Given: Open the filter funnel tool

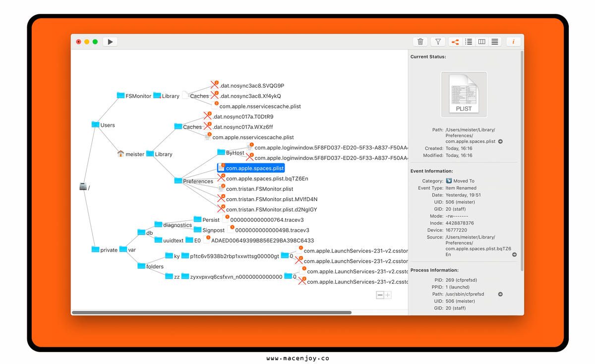Looking at the screenshot, I should tap(438, 42).
